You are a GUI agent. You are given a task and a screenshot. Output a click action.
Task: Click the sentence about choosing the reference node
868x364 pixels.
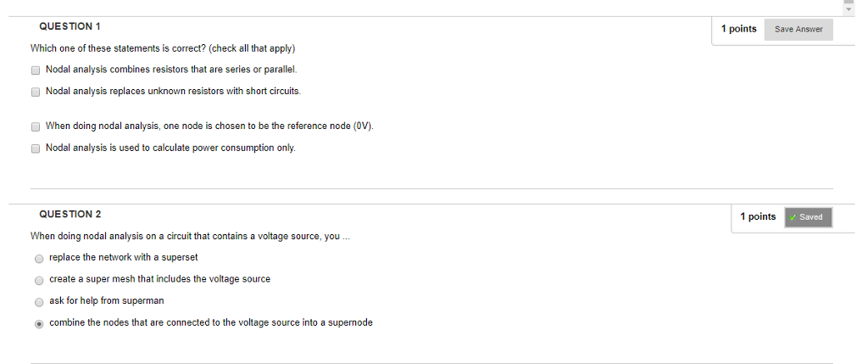pyautogui.click(x=209, y=126)
